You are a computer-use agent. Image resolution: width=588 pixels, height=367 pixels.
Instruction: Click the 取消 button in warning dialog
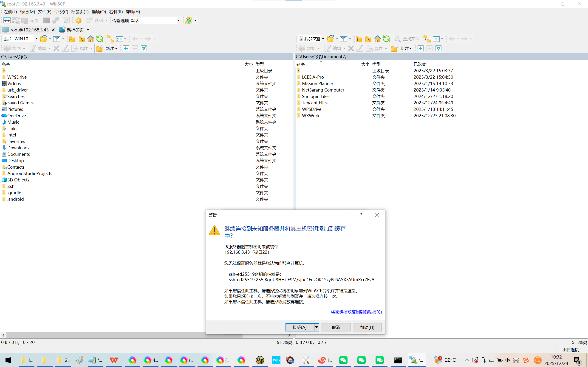[336, 328]
